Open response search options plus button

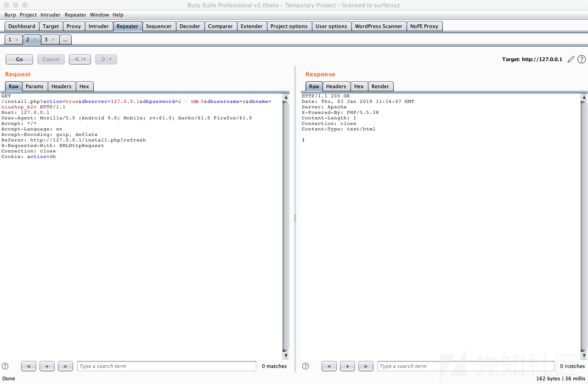click(x=347, y=366)
